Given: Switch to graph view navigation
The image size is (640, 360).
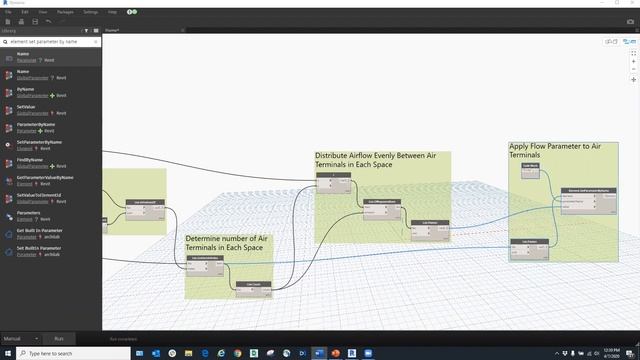Looking at the screenshot, I should point(629,42).
